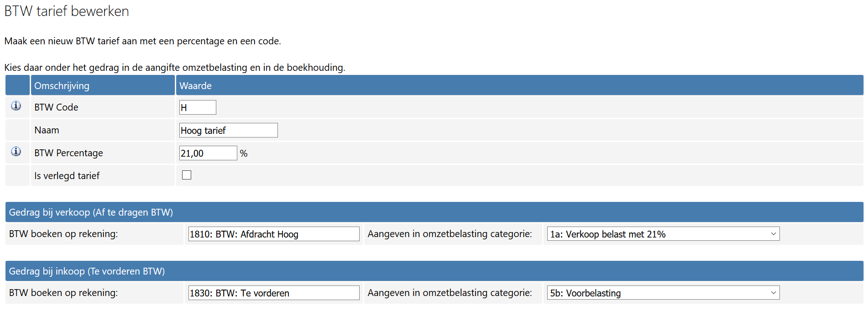Click the 'Is verlegd tarief' label text
Screen dimensions: 868x317
tap(67, 175)
